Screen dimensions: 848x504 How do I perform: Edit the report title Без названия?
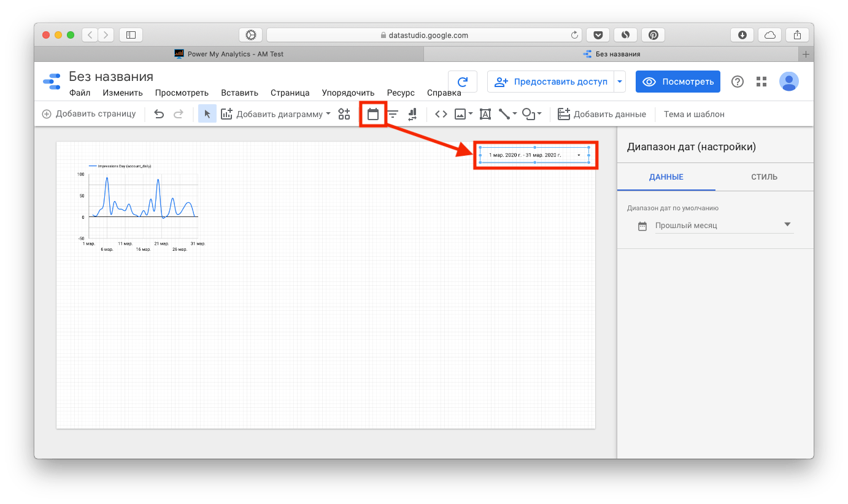[x=111, y=77]
